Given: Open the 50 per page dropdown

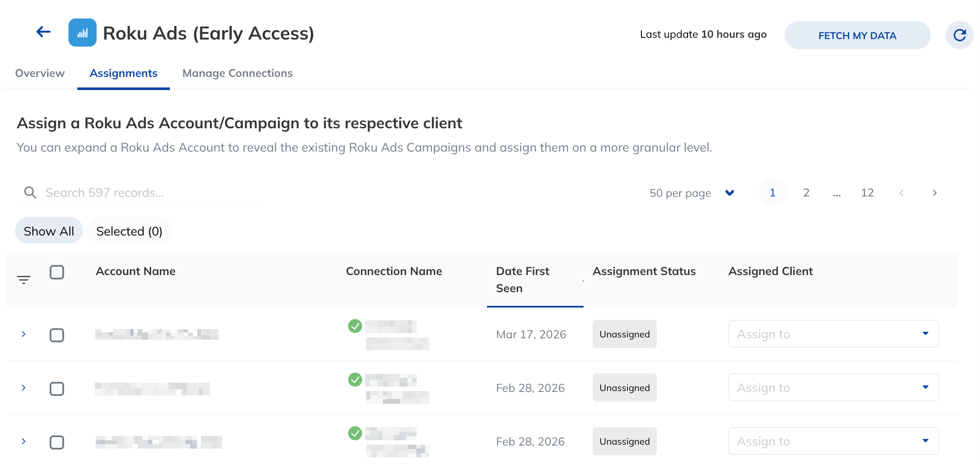Looking at the screenshot, I should (x=692, y=193).
